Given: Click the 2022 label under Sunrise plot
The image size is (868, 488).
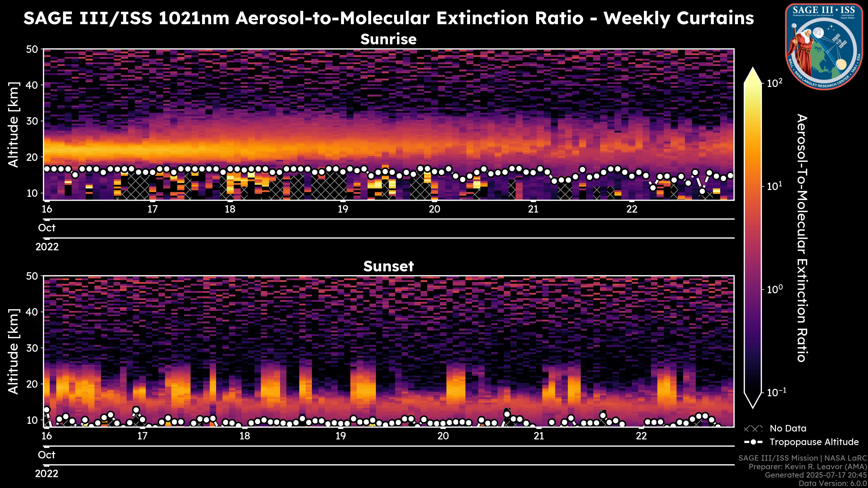Looking at the screenshot, I should 47,247.
